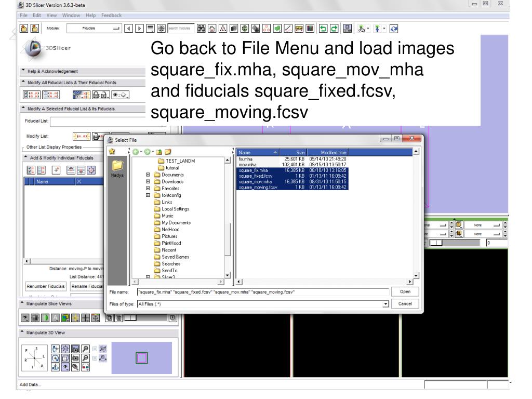The width and height of the screenshot is (532, 399).
Task: Open the Edit menu
Action: 37,15
